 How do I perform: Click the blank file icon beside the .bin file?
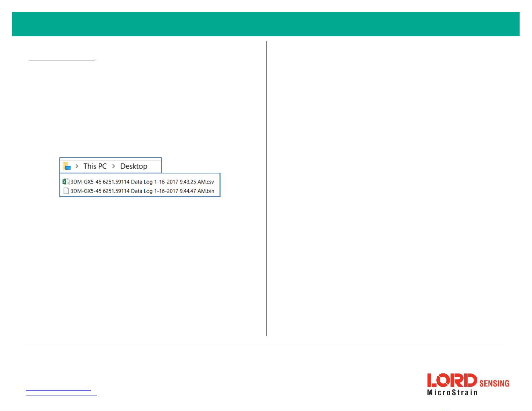(66, 191)
